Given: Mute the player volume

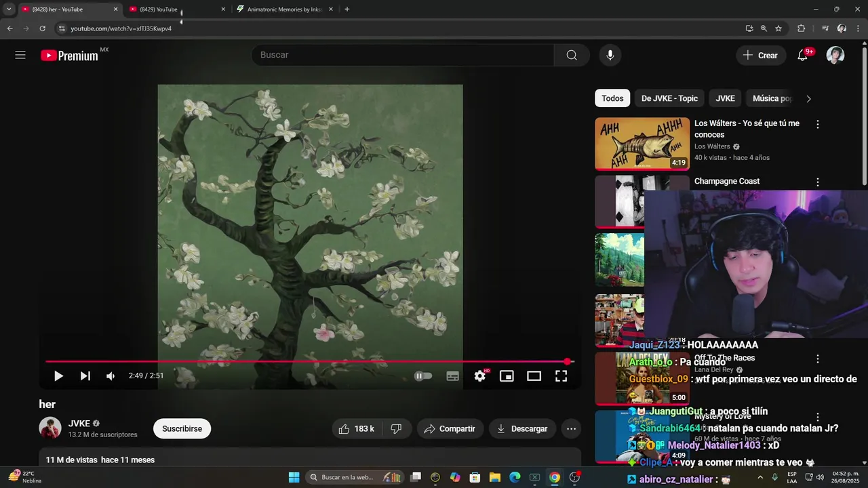Looking at the screenshot, I should click(x=111, y=376).
